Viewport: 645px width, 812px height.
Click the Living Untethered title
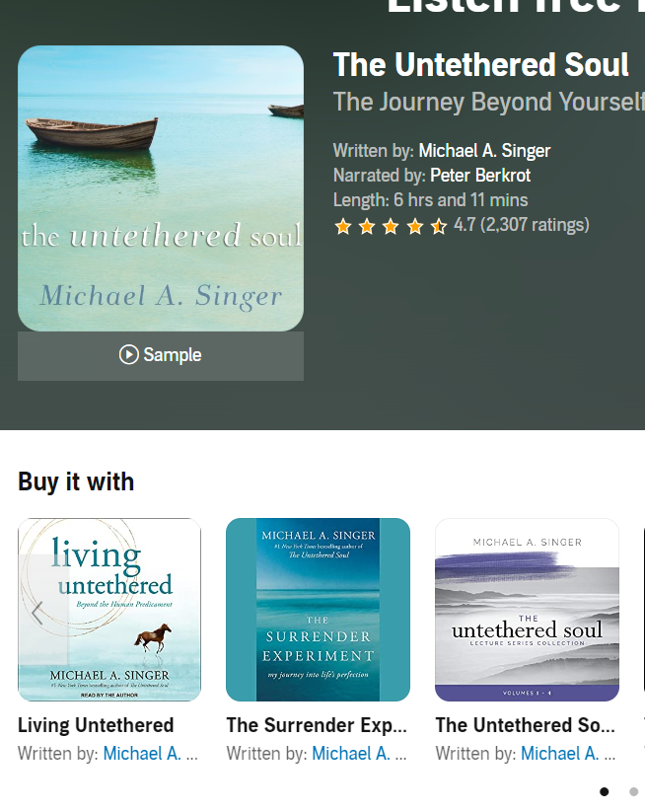pyautogui.click(x=96, y=725)
